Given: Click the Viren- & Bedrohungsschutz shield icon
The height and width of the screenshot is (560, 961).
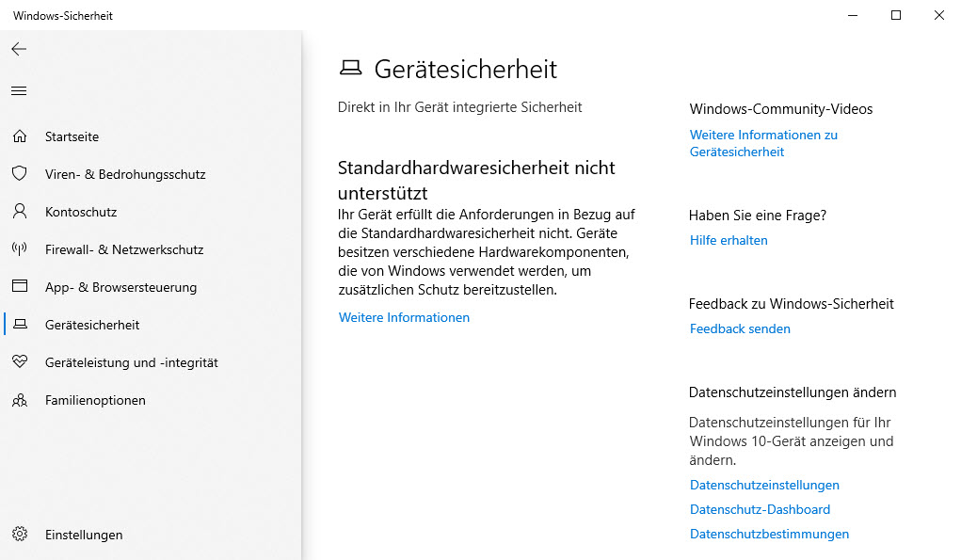Looking at the screenshot, I should tap(20, 173).
